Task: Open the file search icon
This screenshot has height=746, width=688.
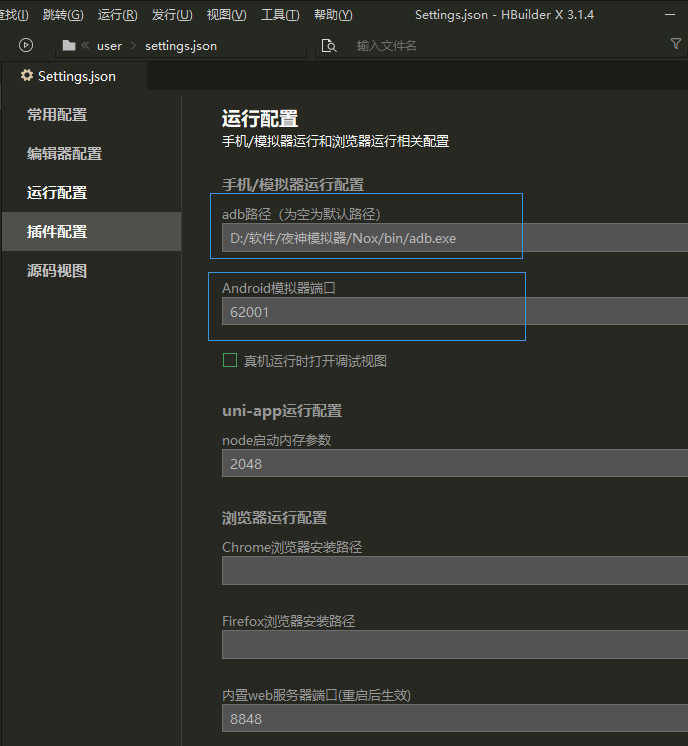Action: point(329,46)
